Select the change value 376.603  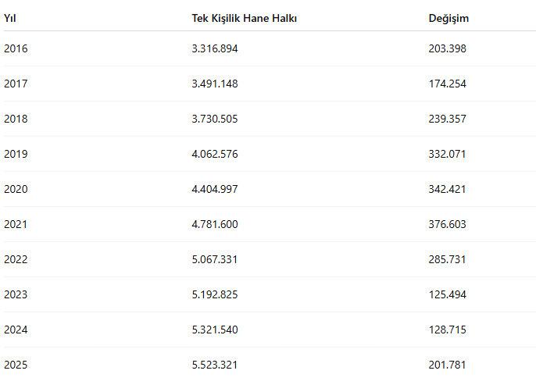click(447, 224)
